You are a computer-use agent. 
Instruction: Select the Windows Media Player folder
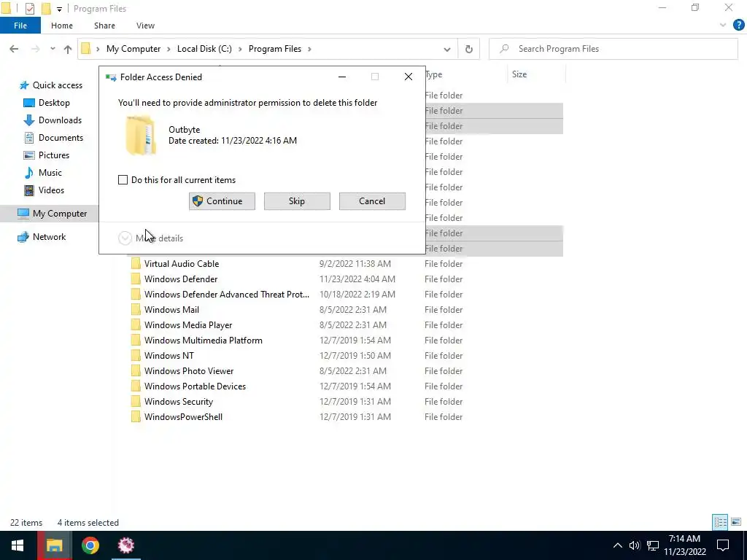pyautogui.click(x=188, y=324)
